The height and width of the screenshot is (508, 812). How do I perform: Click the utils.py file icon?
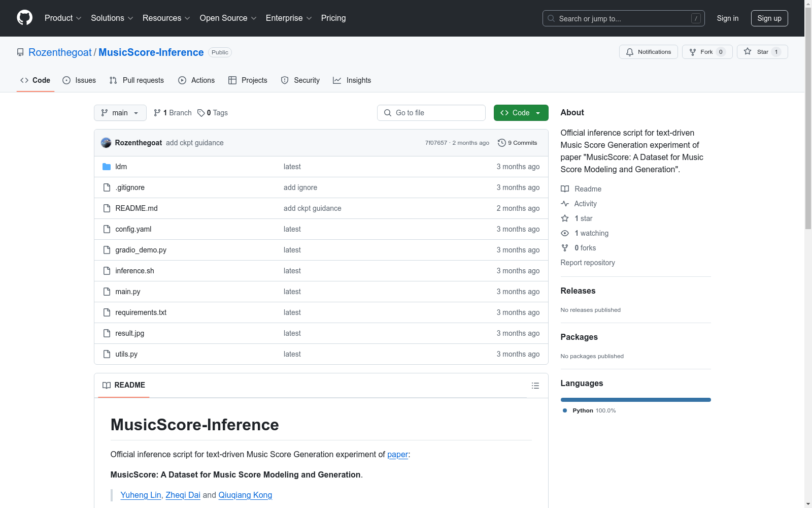[x=107, y=354]
